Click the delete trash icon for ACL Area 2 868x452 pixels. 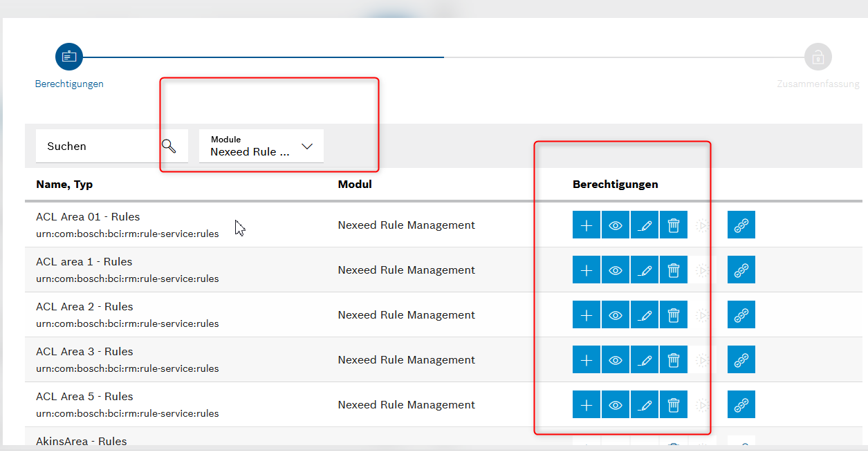673,314
